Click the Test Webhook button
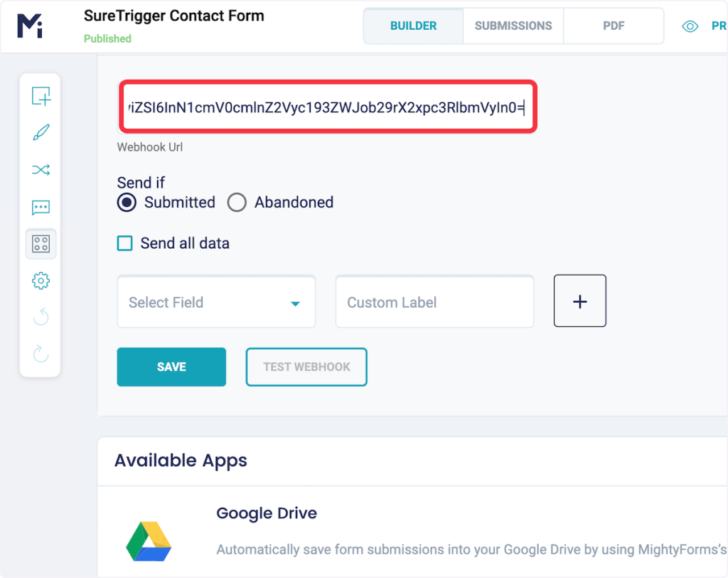Image resolution: width=728 pixels, height=578 pixels. tap(306, 367)
